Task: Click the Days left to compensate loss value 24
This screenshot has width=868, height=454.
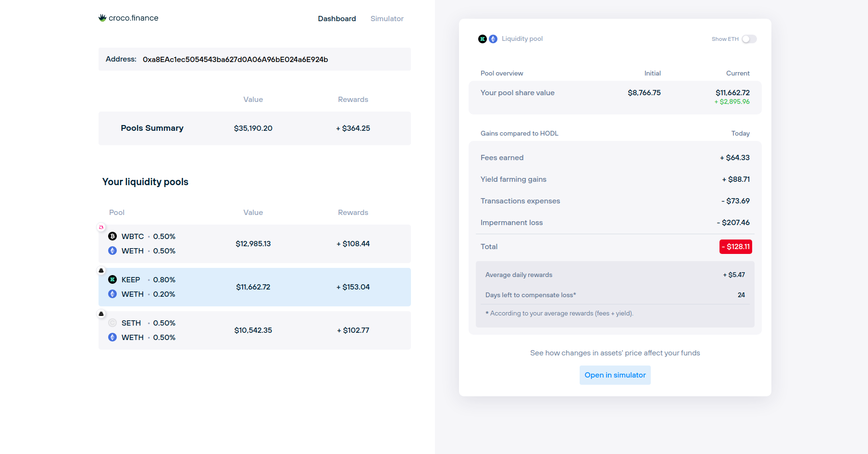Action: pyautogui.click(x=741, y=295)
